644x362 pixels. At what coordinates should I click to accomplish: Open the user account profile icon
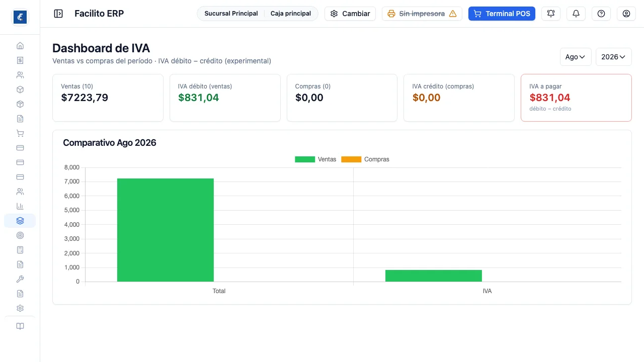(x=626, y=14)
